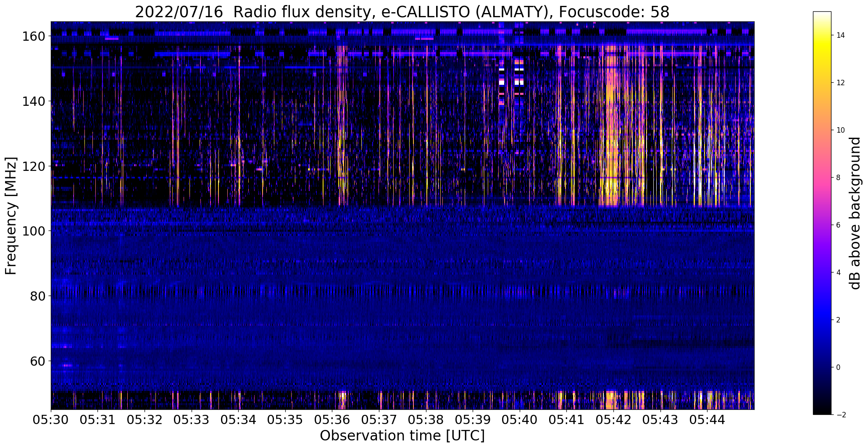
Task: Click the 05:38 time tick label
Action: [426, 420]
